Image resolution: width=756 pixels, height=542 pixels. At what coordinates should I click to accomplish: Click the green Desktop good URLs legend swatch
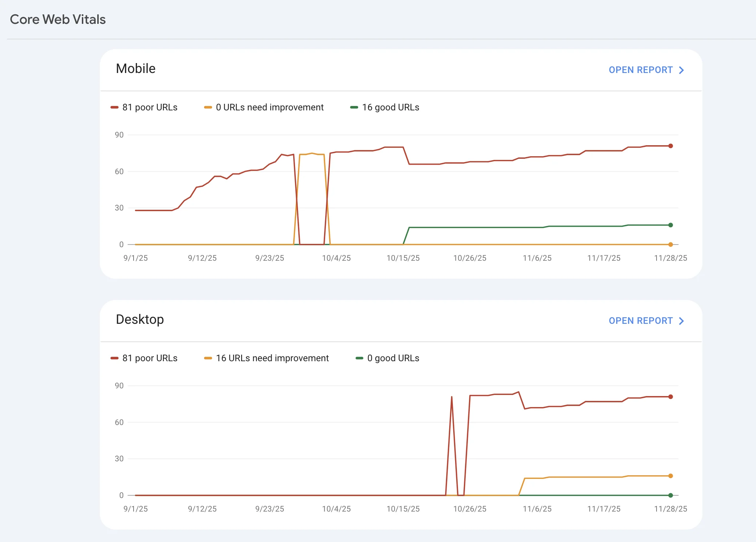[x=359, y=358]
